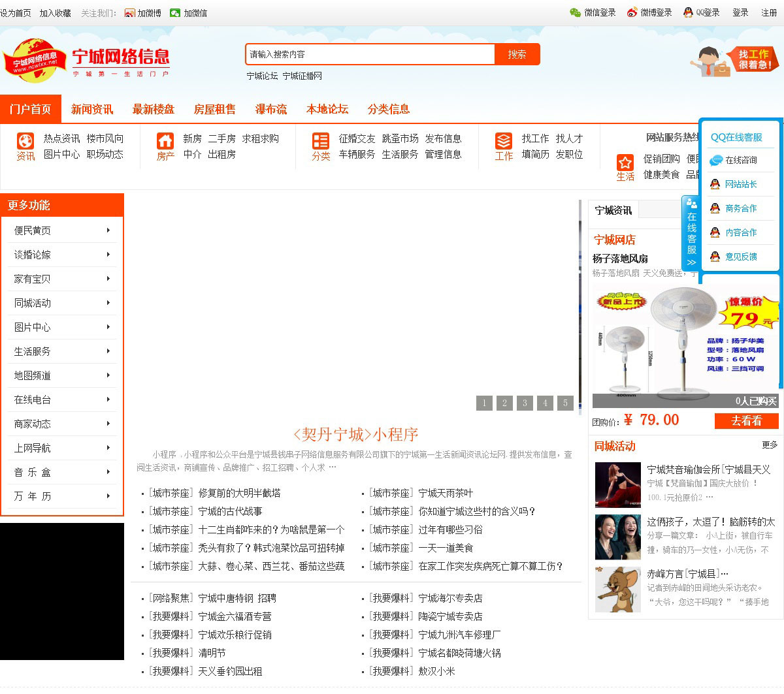784x694 pixels.
Task: Select the 宁城资讯 panel tab
Action: (x=613, y=210)
